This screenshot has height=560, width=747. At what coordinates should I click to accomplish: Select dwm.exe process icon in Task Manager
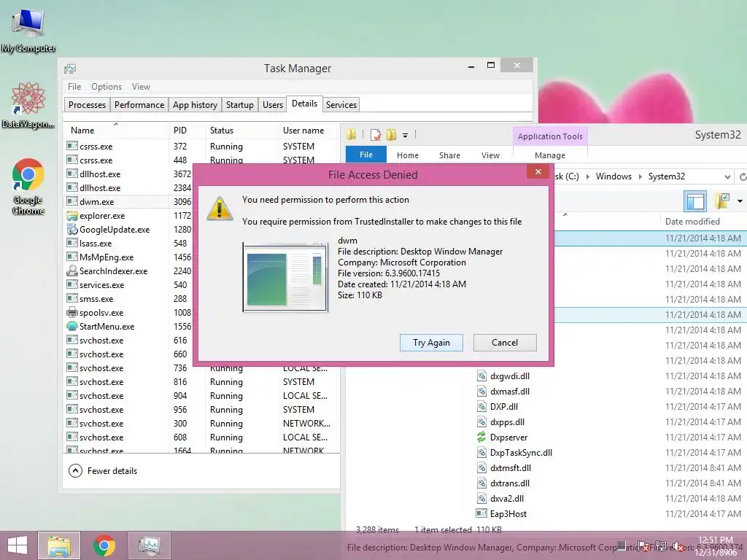(72, 201)
